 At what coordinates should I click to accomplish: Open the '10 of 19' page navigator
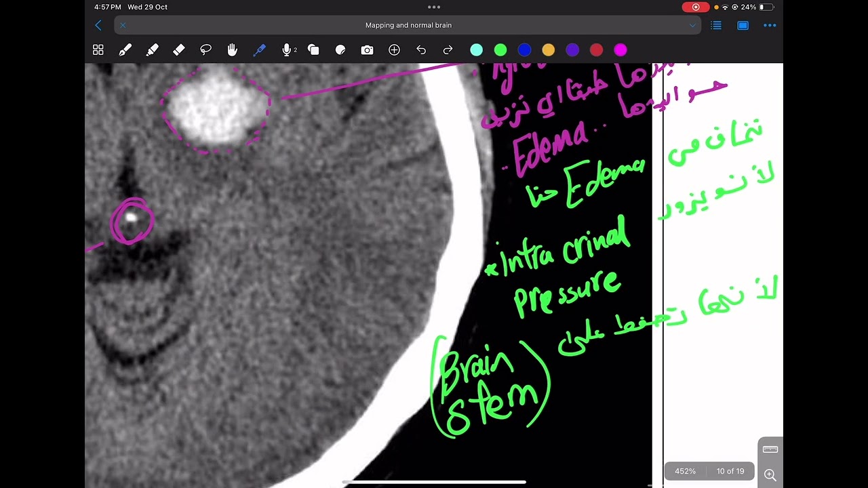[730, 471]
